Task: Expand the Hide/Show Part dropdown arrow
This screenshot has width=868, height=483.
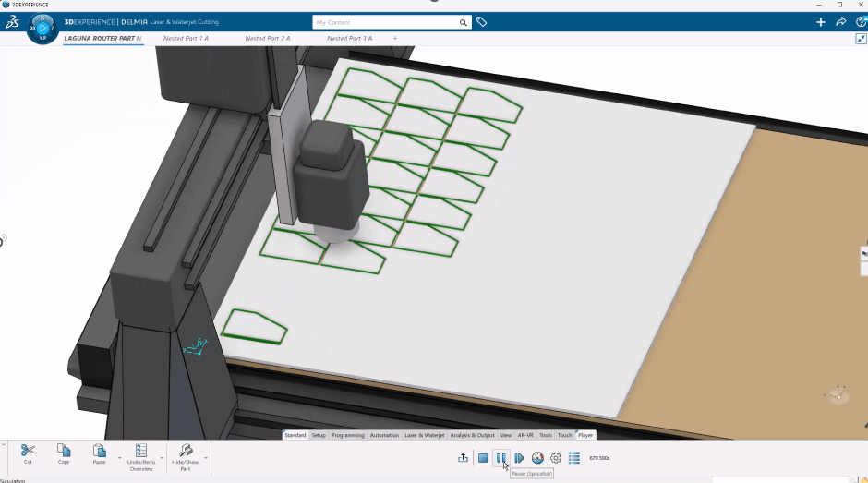Action: [x=206, y=458]
